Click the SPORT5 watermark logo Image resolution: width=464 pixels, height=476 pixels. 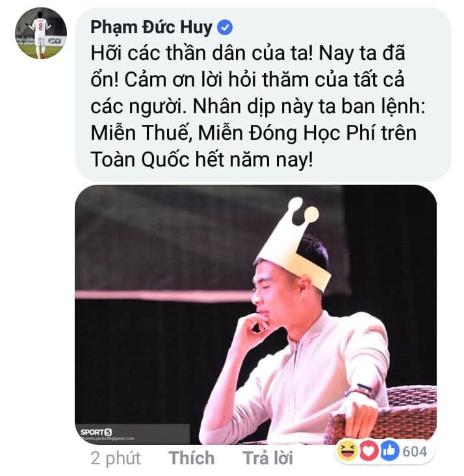coord(96,432)
